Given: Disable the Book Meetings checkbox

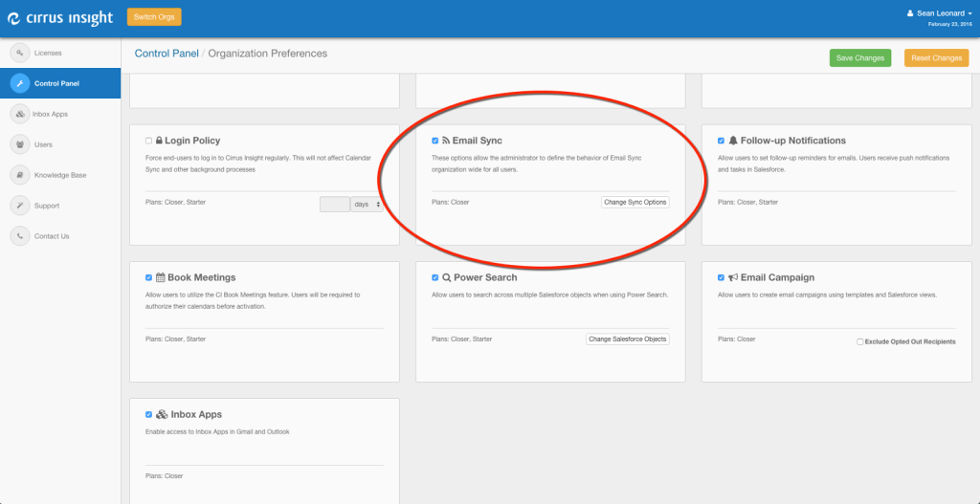Looking at the screenshot, I should pos(148,277).
